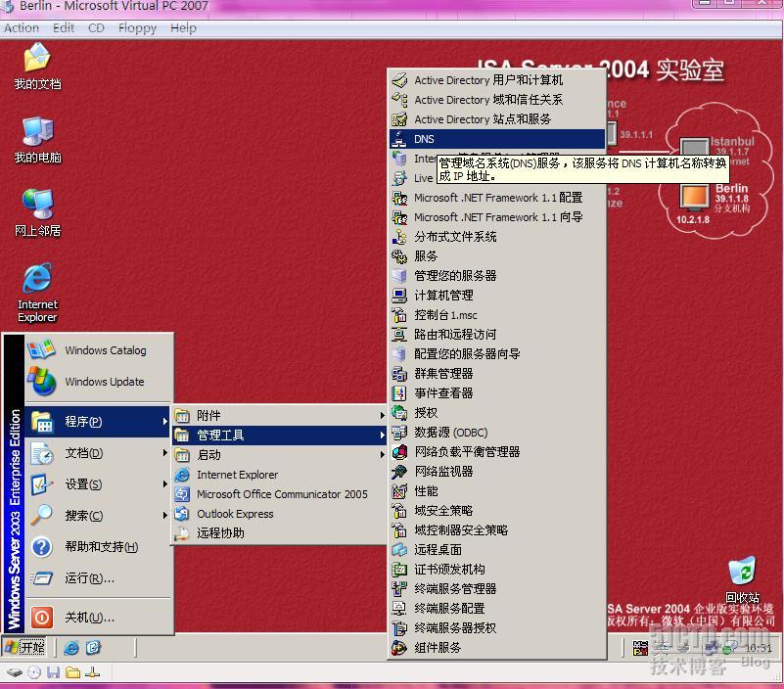784x689 pixels.
Task: Open 控制台1.msc console entry
Action: pos(497,315)
